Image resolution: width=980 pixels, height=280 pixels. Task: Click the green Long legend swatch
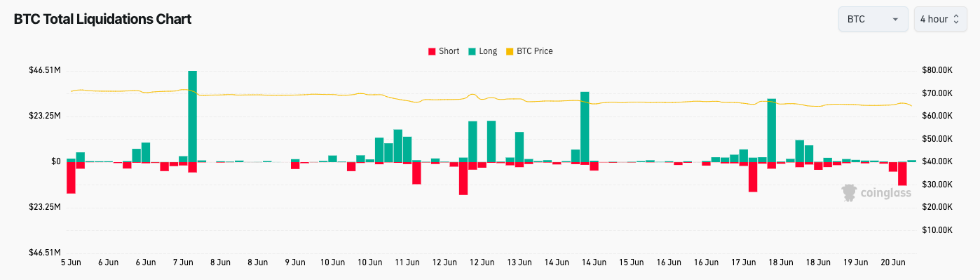coord(472,51)
